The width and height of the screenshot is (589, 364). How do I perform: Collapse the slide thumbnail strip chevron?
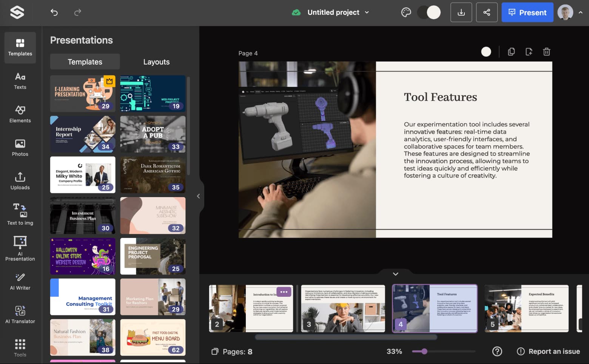[x=395, y=274]
